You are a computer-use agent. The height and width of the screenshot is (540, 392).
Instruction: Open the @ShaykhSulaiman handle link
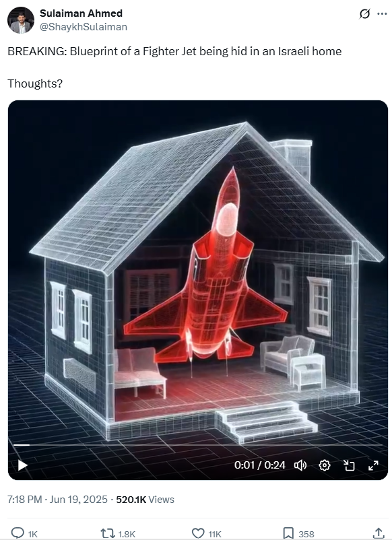(84, 27)
